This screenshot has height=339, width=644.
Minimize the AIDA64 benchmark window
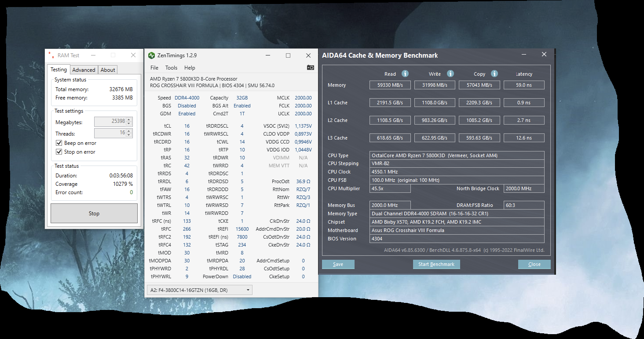click(524, 55)
